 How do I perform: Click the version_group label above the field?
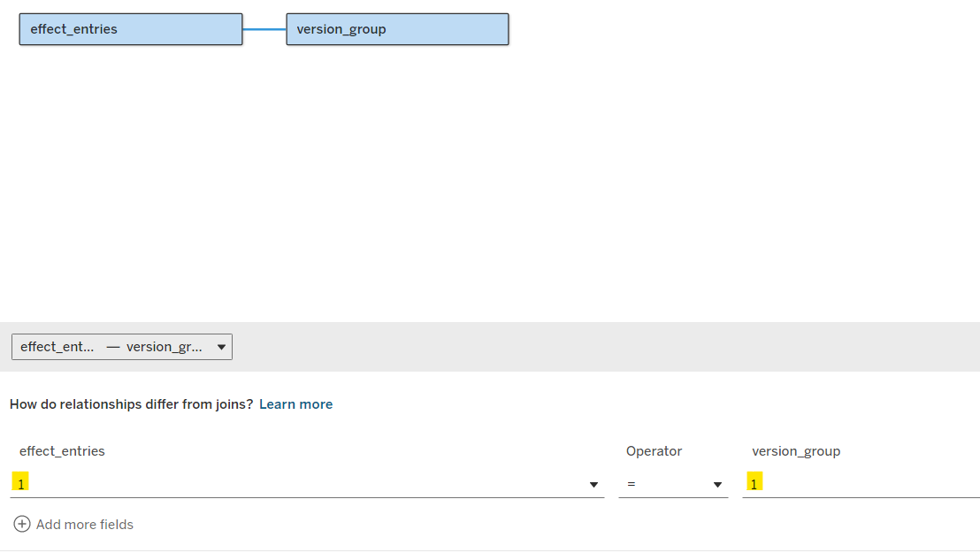click(x=796, y=451)
